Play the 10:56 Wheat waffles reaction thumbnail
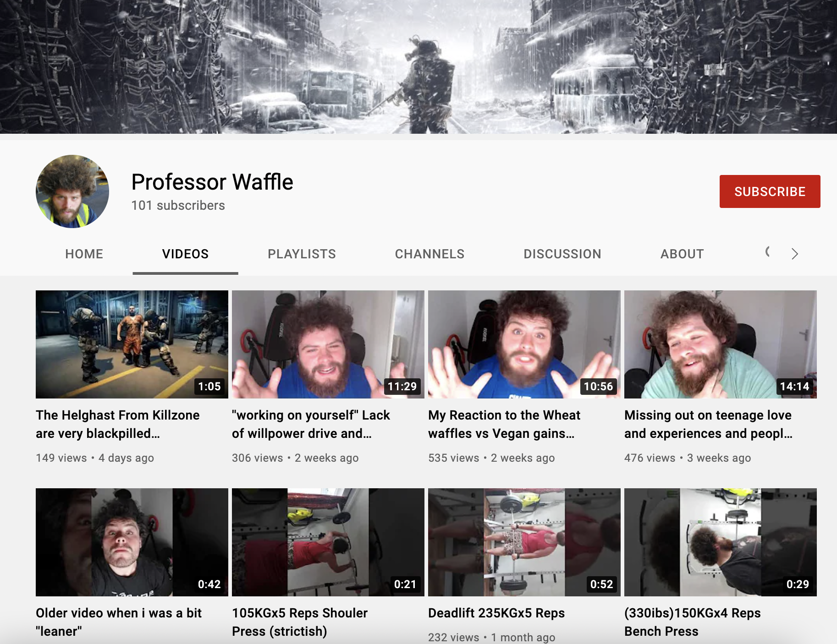 (x=524, y=344)
